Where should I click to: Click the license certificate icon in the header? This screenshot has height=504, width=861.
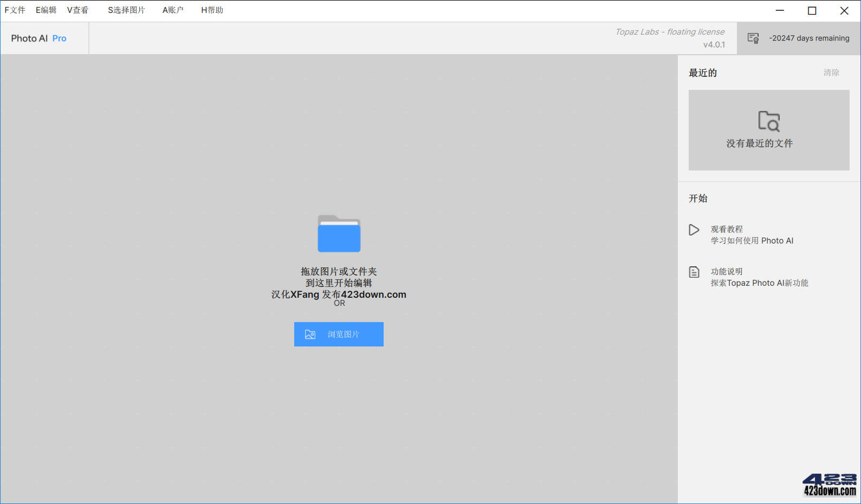753,38
